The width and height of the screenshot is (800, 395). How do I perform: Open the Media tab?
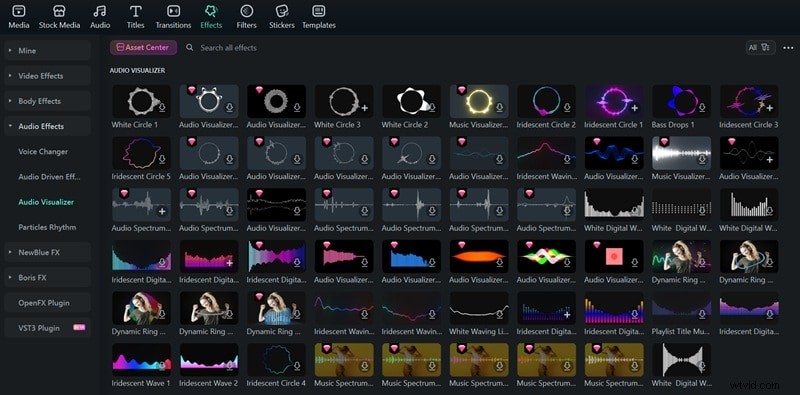[18, 17]
